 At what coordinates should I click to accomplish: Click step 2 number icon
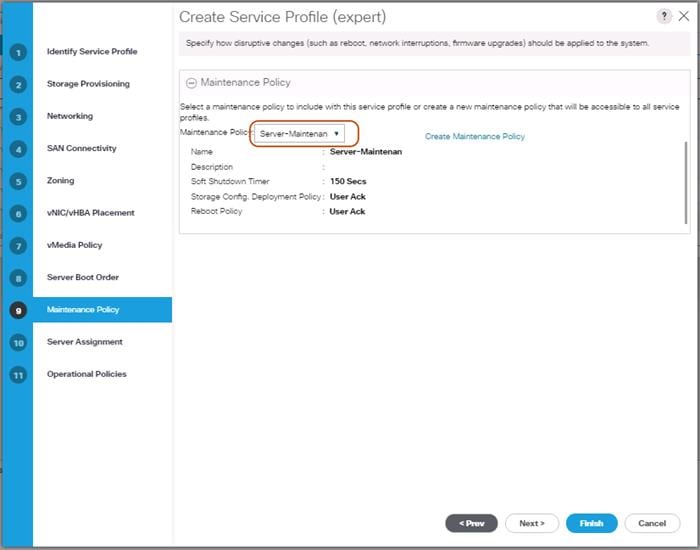click(x=18, y=84)
